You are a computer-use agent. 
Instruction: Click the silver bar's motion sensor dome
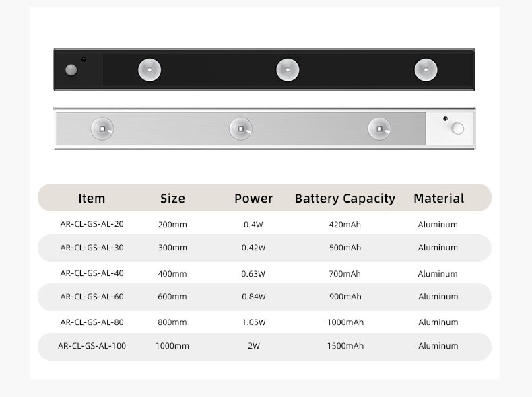(x=457, y=129)
